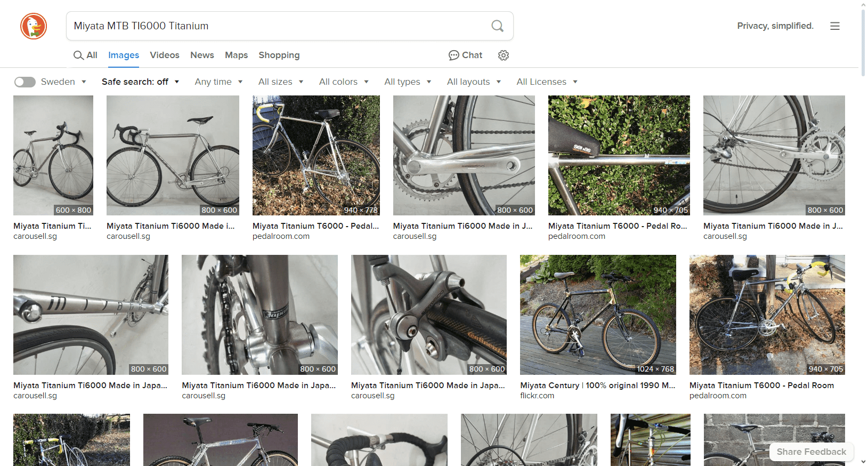868x466 pixels.
Task: Open the Any time filter dropdown
Action: tap(218, 82)
